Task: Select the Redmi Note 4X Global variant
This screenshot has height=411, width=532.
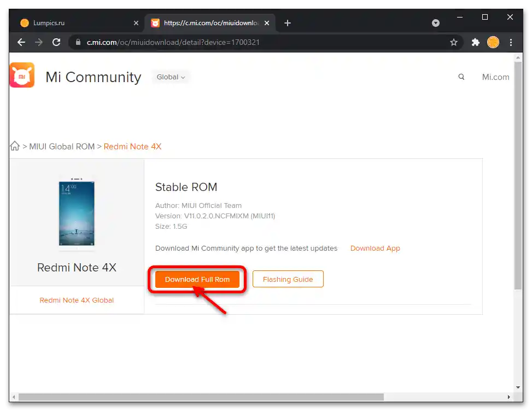Action: click(77, 300)
